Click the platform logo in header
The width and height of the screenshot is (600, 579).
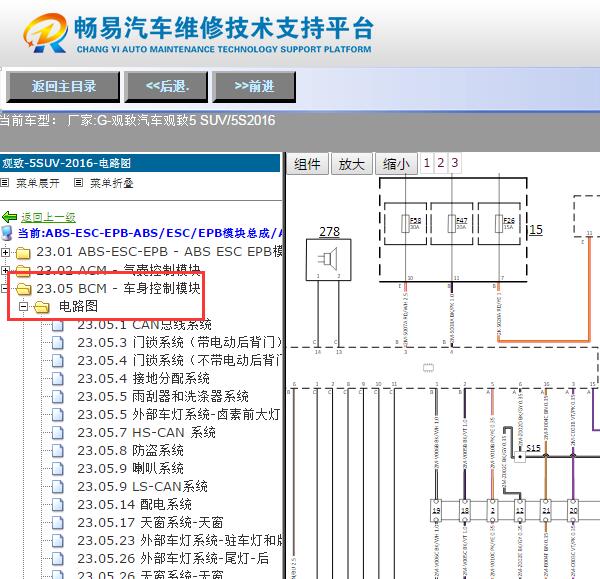click(45, 33)
